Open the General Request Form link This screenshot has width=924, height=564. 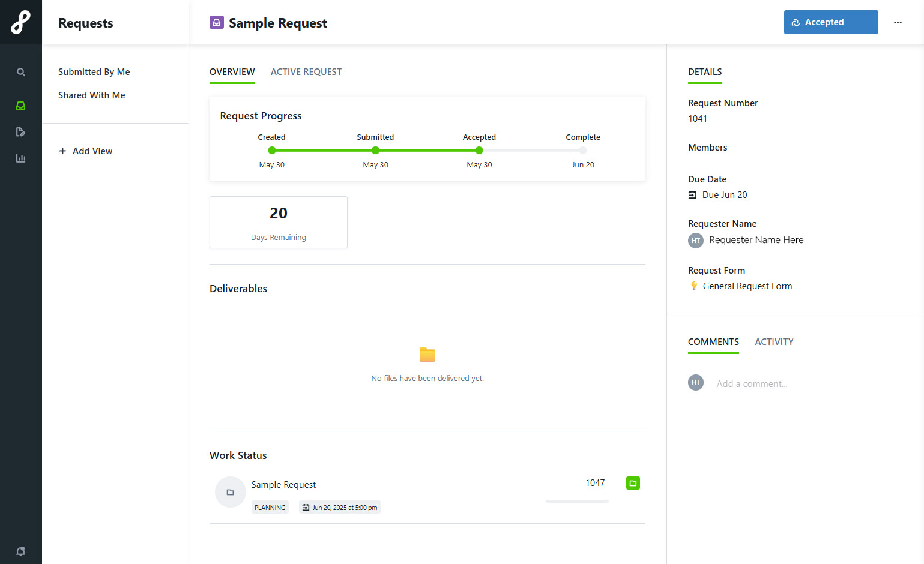tap(747, 286)
